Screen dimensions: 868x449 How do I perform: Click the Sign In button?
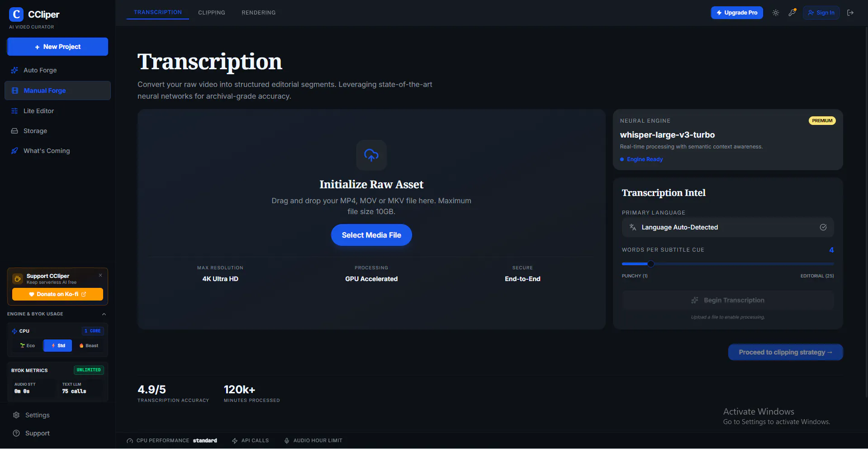[x=821, y=13]
